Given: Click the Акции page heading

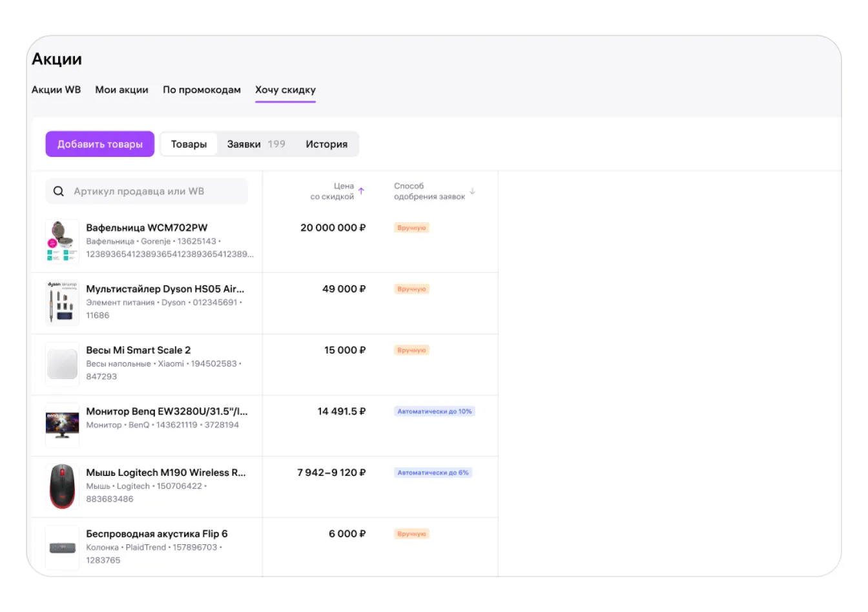Looking at the screenshot, I should (x=57, y=59).
